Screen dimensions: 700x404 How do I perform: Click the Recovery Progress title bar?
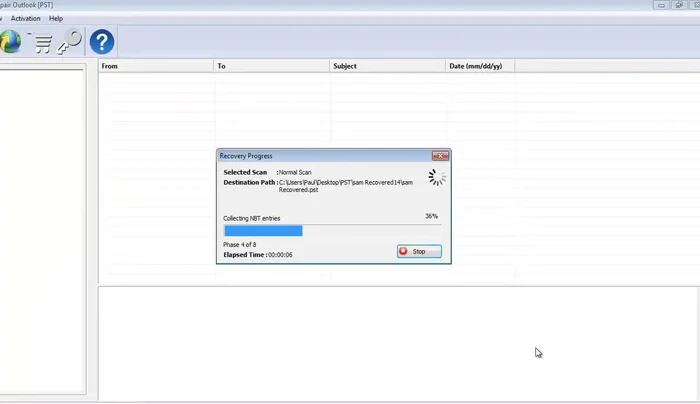pyautogui.click(x=320, y=156)
